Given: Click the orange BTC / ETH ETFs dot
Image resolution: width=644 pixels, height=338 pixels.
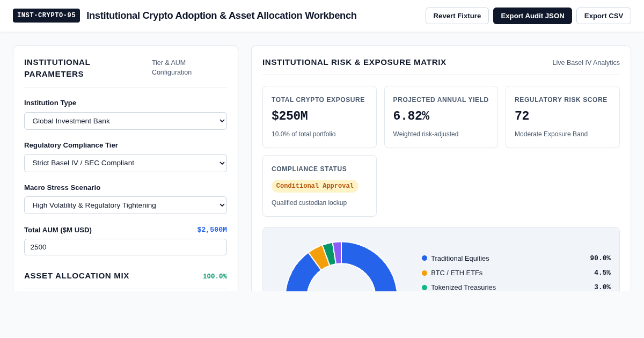Looking at the screenshot, I should pyautogui.click(x=425, y=273).
